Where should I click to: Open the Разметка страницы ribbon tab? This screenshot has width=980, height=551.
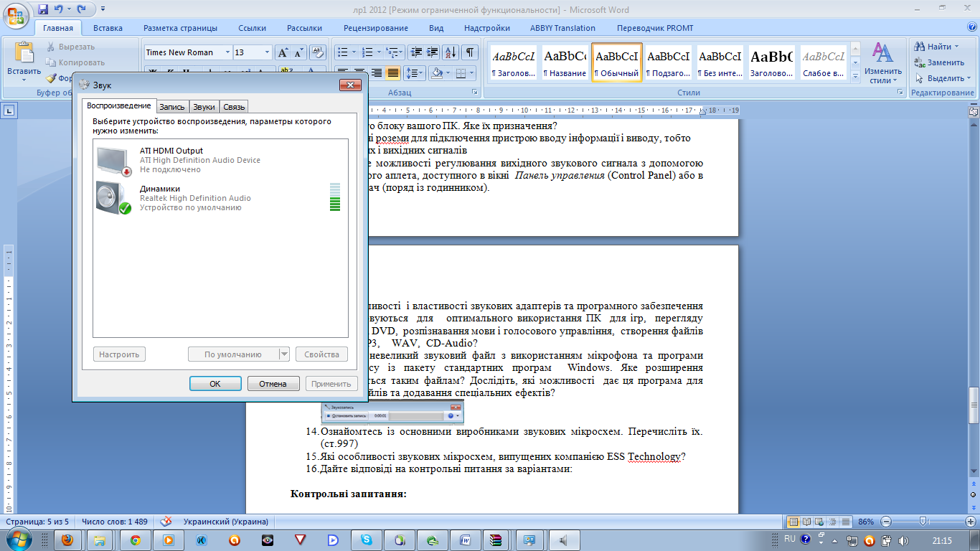[180, 28]
